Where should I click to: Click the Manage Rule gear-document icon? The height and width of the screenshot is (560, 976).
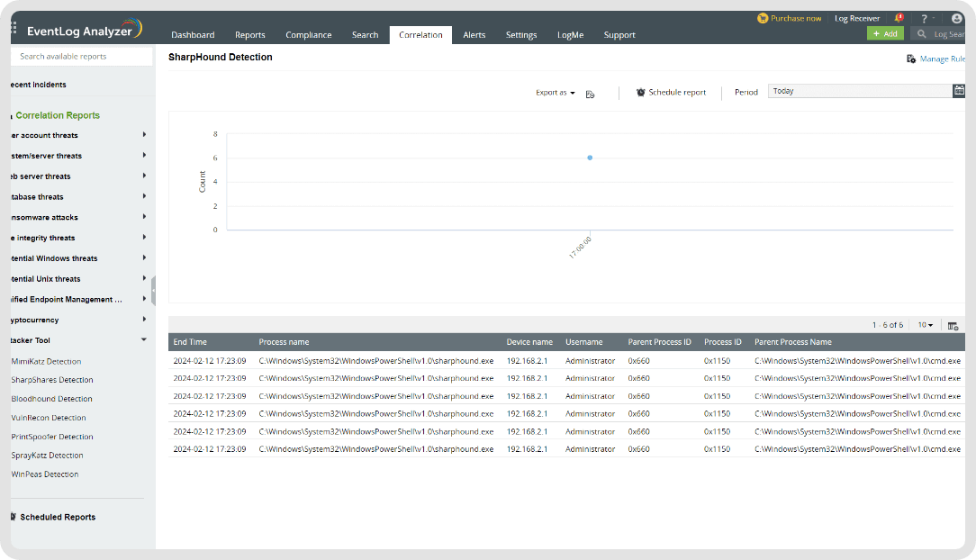pos(911,59)
